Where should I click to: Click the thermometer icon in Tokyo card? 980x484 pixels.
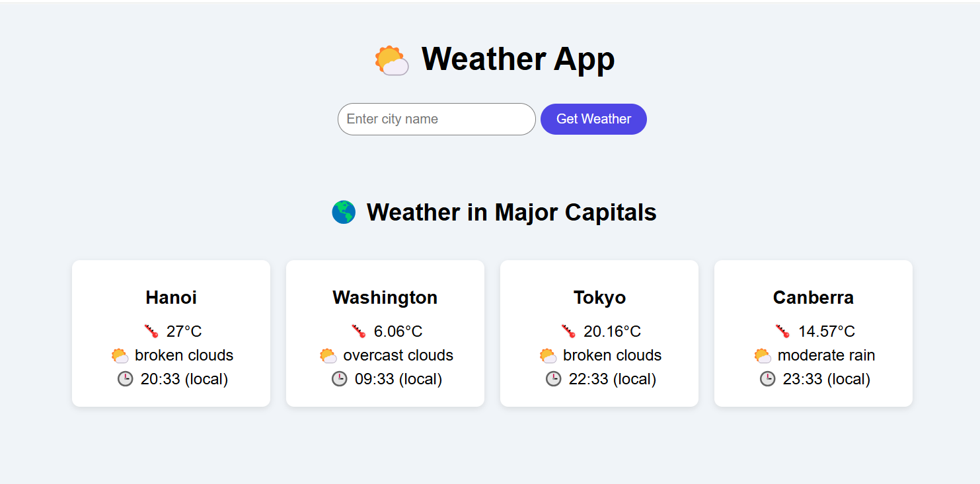pos(568,331)
